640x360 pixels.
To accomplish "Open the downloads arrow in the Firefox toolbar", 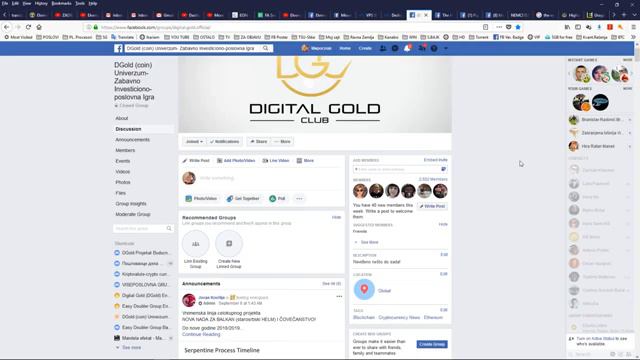I will pos(599,27).
